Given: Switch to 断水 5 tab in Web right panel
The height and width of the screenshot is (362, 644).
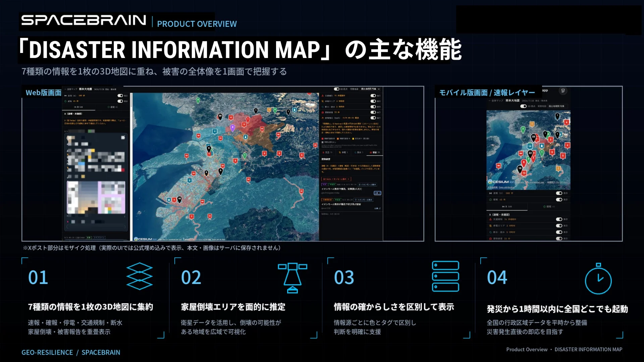Looking at the screenshot, I should tap(359, 153).
